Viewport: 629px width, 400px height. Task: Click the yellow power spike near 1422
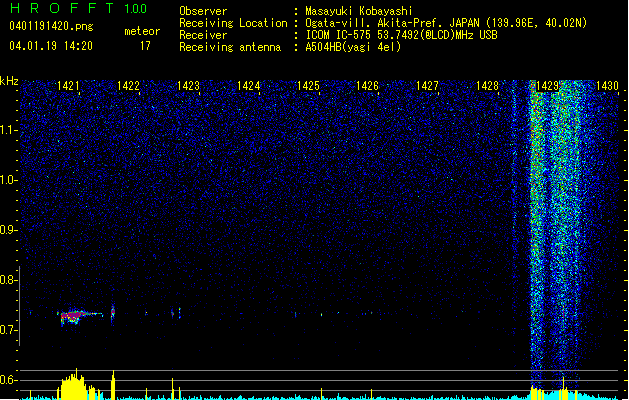[x=113, y=385]
